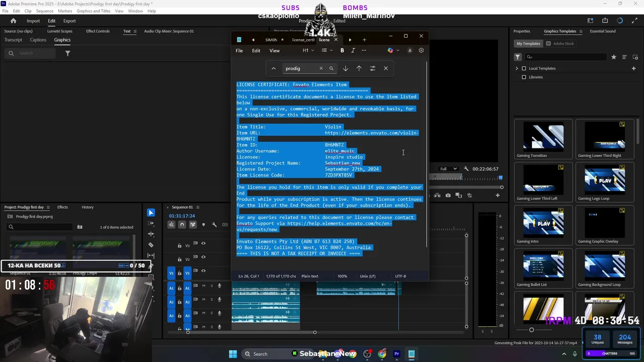Select the Ripple Edit tool
This screenshot has height=362, width=644.
[151, 234]
